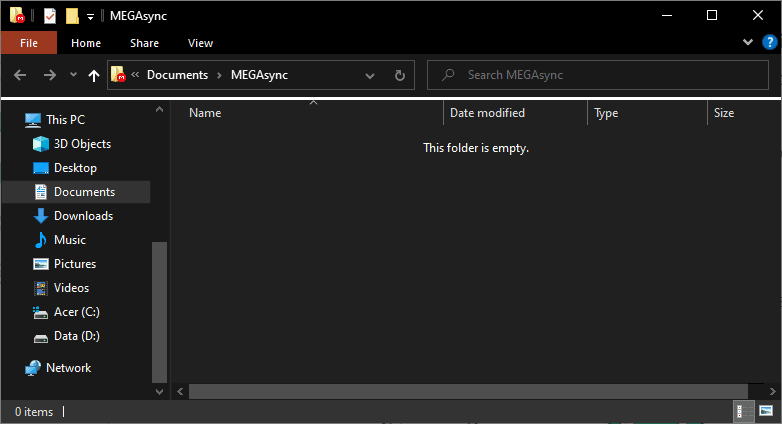
Task: Maximize the MEGAsync window
Action: click(712, 15)
